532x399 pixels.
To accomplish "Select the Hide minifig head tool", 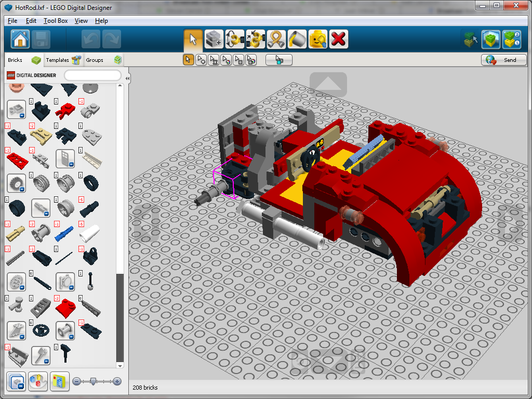I will (x=317, y=39).
